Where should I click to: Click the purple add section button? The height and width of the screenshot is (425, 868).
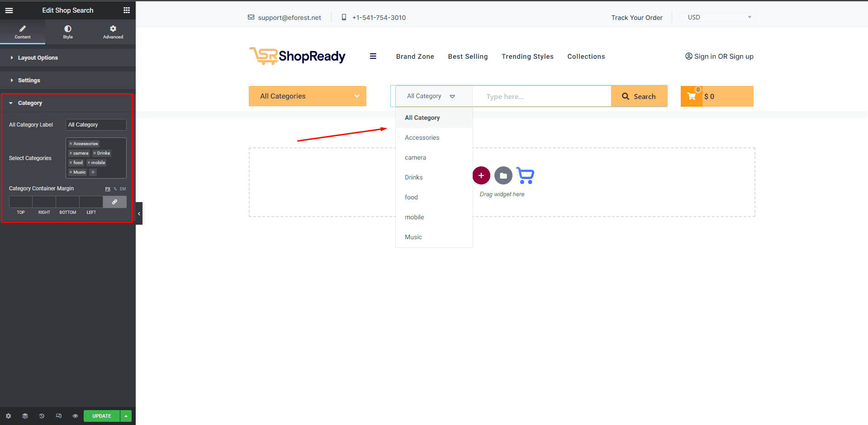coord(481,175)
